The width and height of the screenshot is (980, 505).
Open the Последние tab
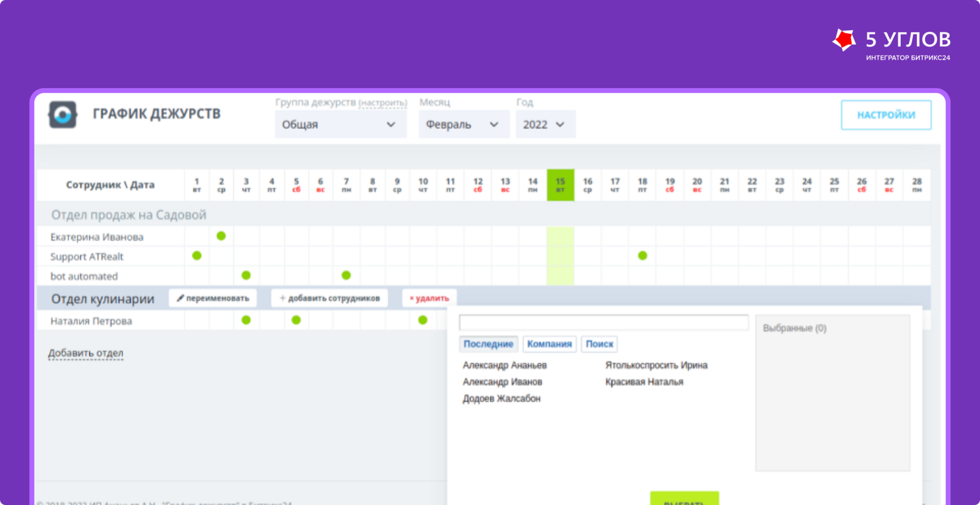(x=488, y=344)
